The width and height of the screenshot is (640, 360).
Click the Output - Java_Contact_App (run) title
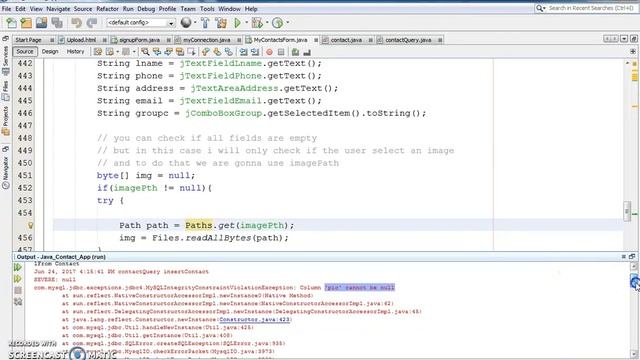[x=61, y=257]
